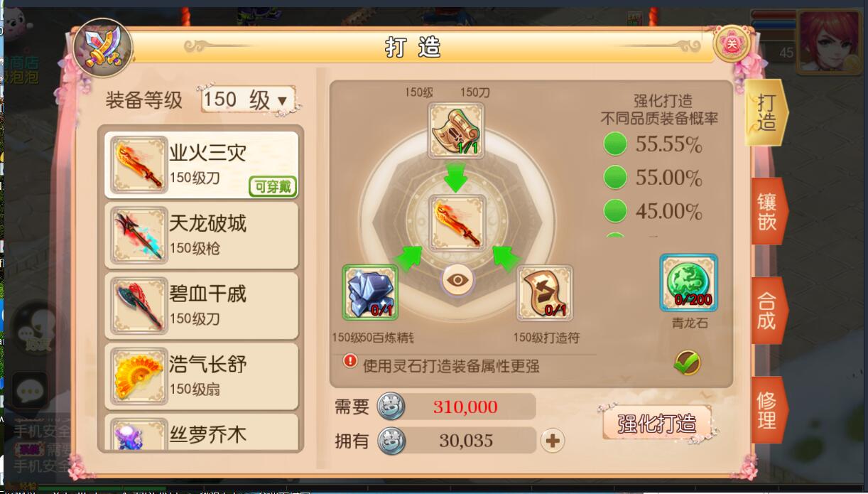Click the red-haired character avatar
This screenshot has width=868, height=494.
pyautogui.click(x=828, y=41)
